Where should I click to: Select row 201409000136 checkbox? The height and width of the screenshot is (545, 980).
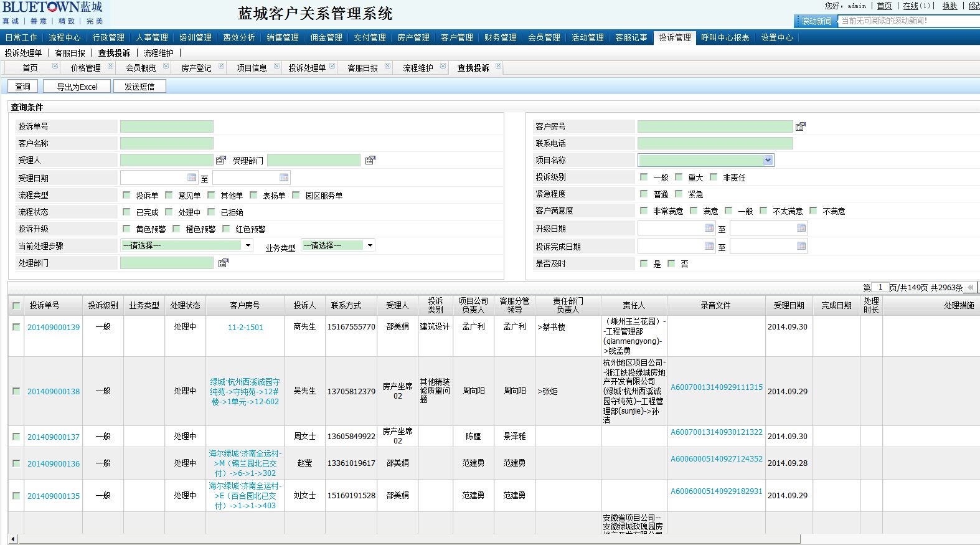click(x=16, y=463)
